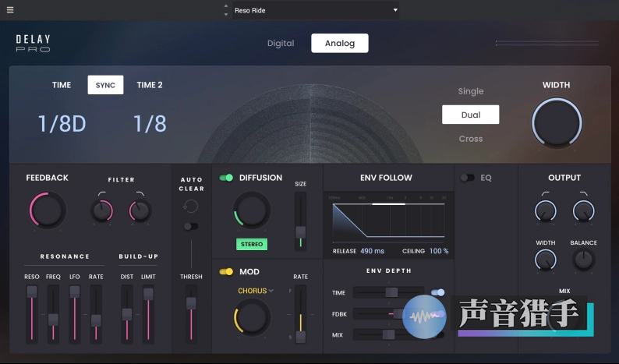Click the OUTPUT low-cut knob

click(x=546, y=210)
